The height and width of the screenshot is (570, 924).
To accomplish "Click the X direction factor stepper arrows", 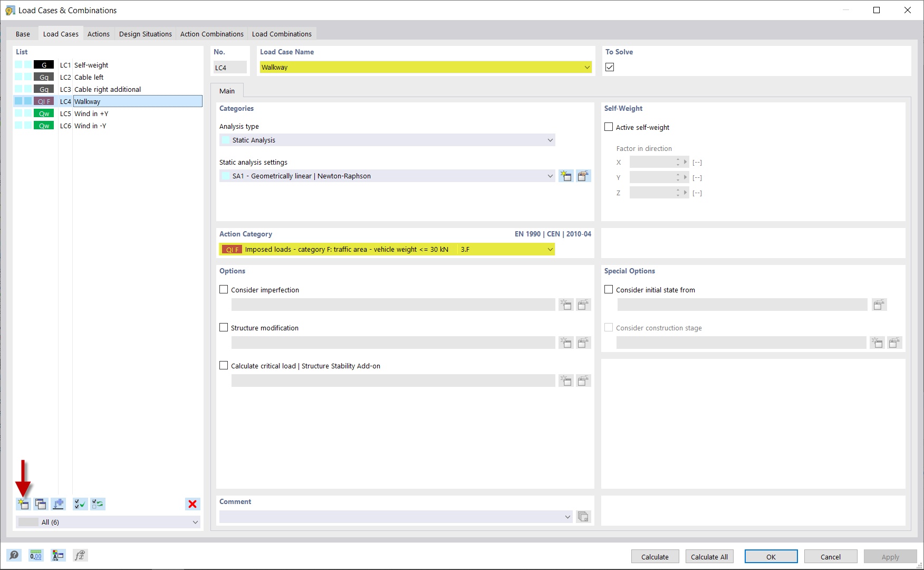I will pos(678,162).
